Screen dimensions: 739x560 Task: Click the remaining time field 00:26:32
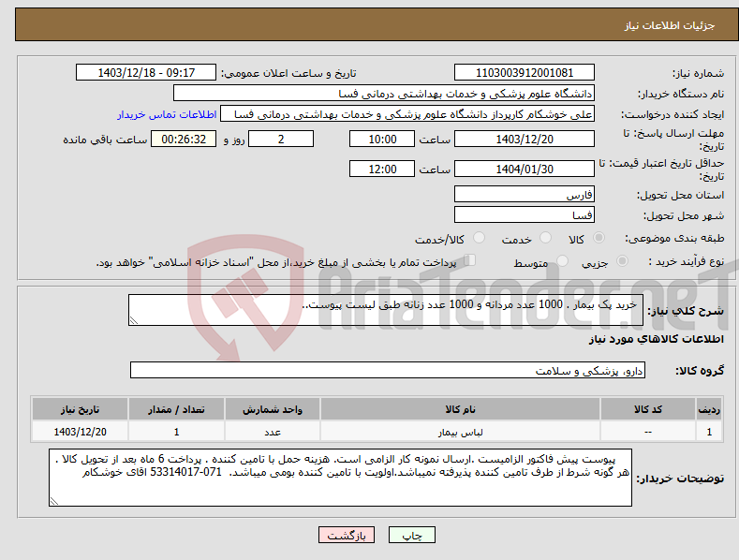(x=184, y=139)
